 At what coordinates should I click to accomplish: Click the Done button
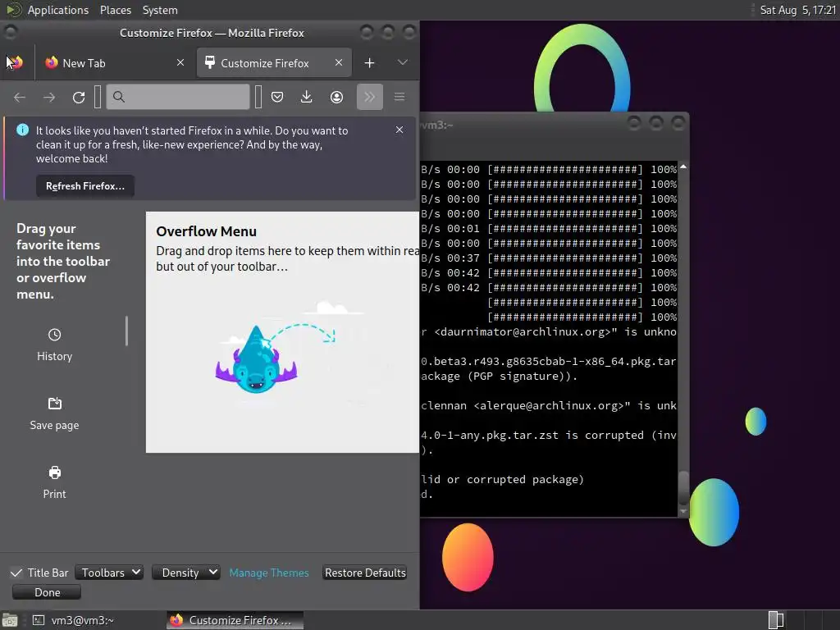[x=47, y=592]
